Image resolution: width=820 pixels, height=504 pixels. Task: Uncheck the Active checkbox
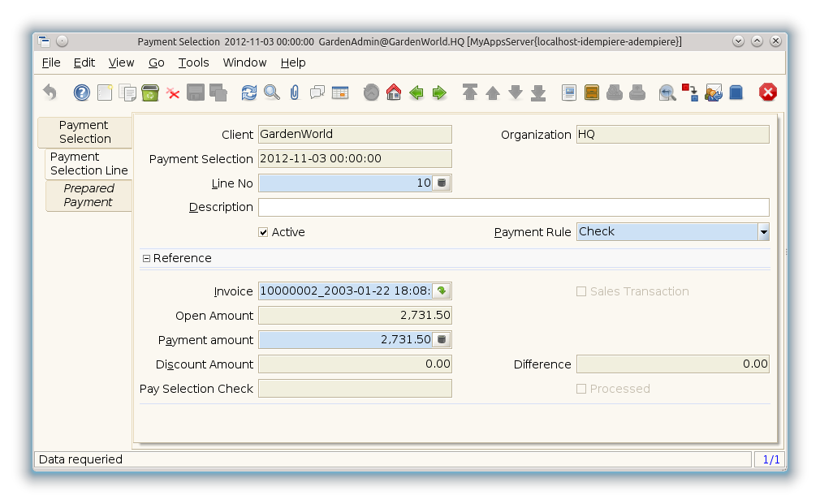pyautogui.click(x=263, y=232)
